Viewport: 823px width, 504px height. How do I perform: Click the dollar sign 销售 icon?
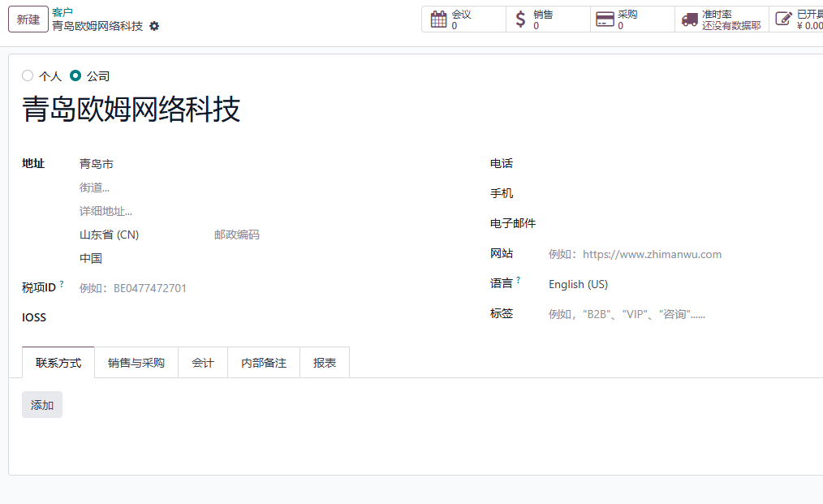click(520, 19)
